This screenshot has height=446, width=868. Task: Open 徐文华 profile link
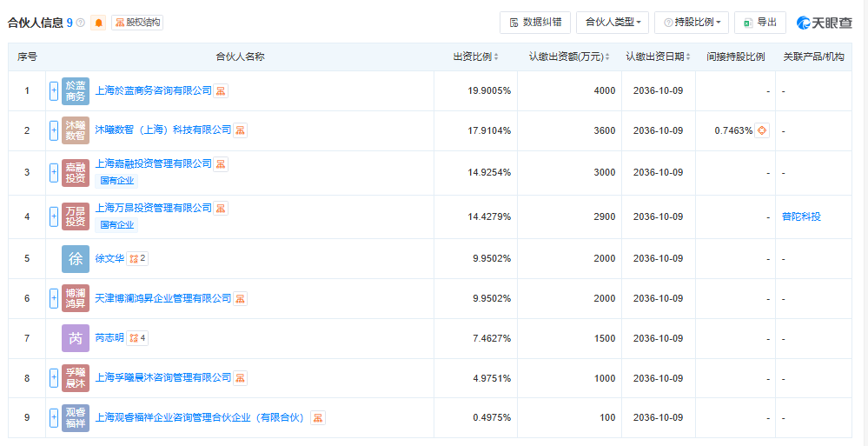tap(109, 258)
